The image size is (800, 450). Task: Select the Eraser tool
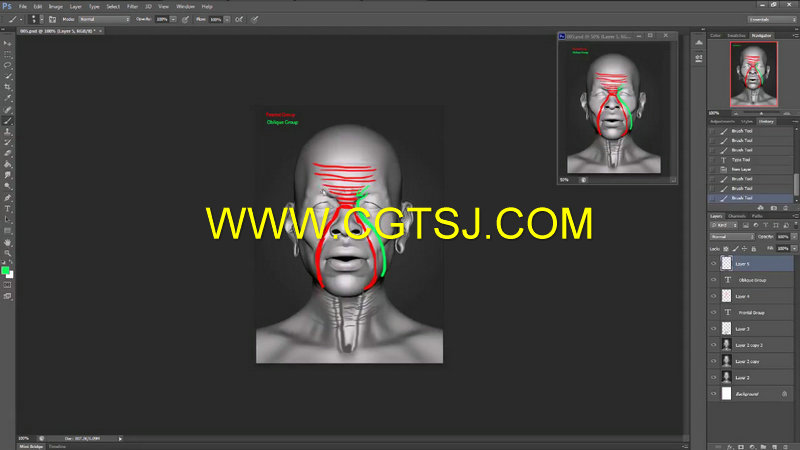7,154
